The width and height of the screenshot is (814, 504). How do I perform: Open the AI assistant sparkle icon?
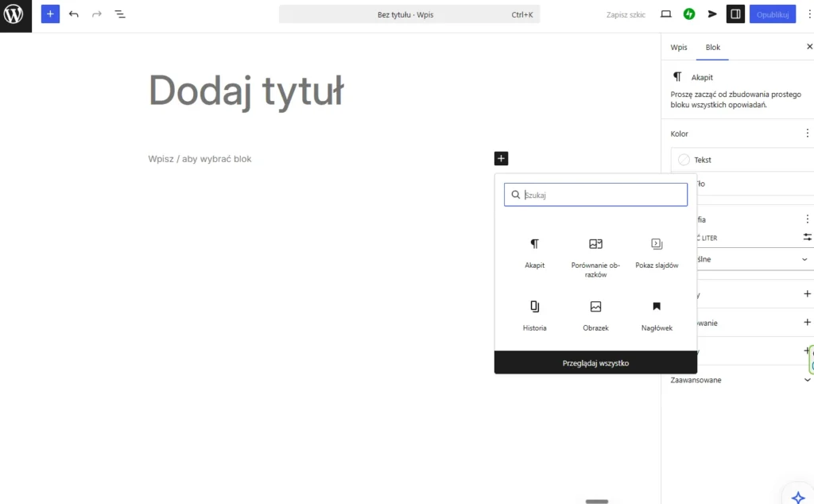point(798,498)
